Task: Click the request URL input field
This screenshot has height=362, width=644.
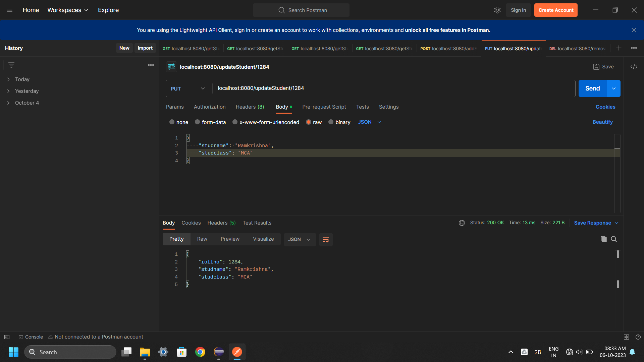Action: pos(392,88)
